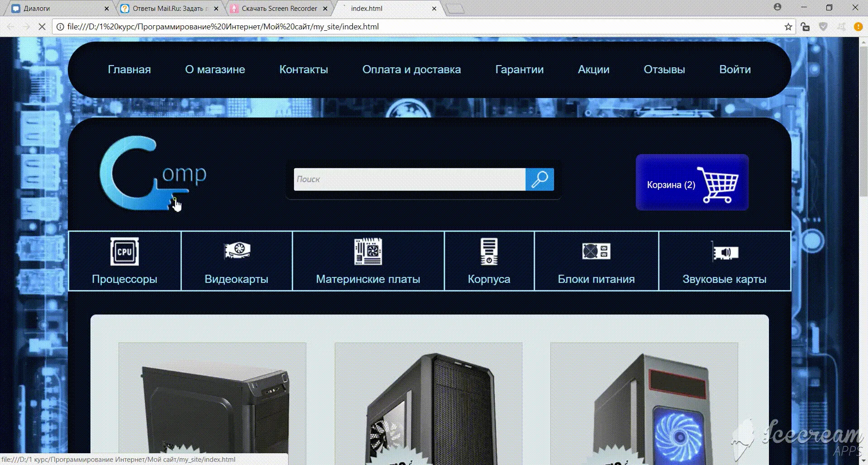
Task: Open a new browser tab
Action: point(455,9)
